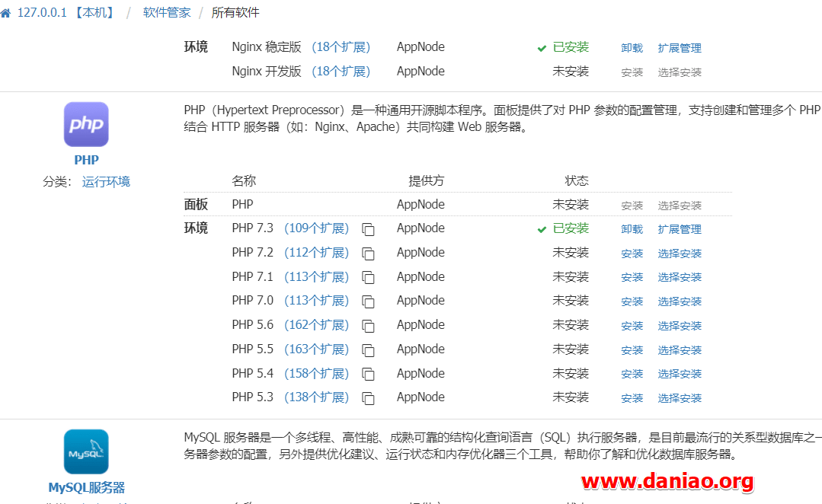Screen dimensions: 822x504
Task: Select the Nginx 稳定版 name text
Action: pyautogui.click(x=267, y=47)
